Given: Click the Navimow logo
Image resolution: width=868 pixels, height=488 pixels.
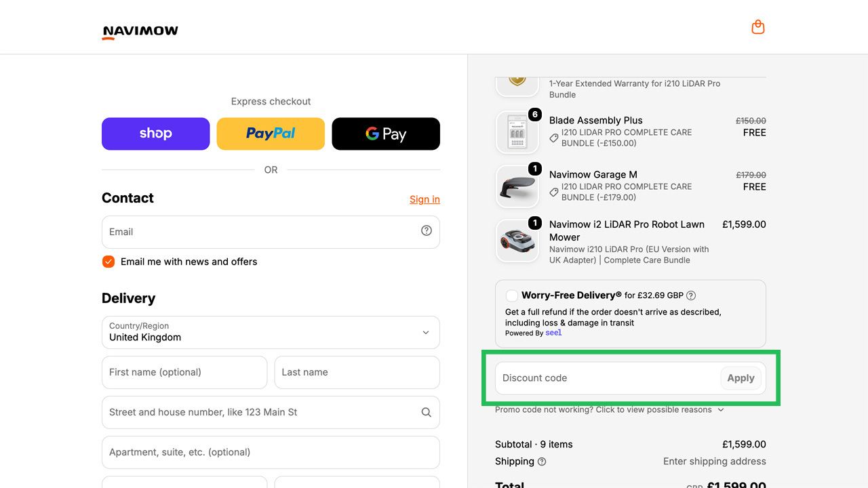Looking at the screenshot, I should click(140, 32).
